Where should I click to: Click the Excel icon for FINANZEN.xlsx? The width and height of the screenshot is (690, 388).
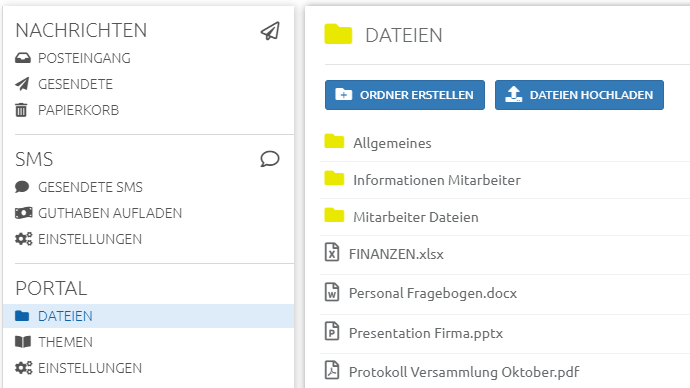pos(332,253)
